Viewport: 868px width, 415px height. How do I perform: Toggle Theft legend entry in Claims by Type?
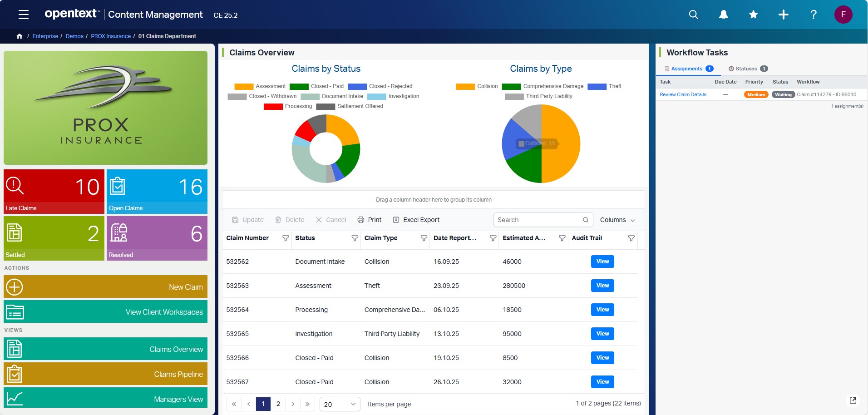tap(604, 86)
